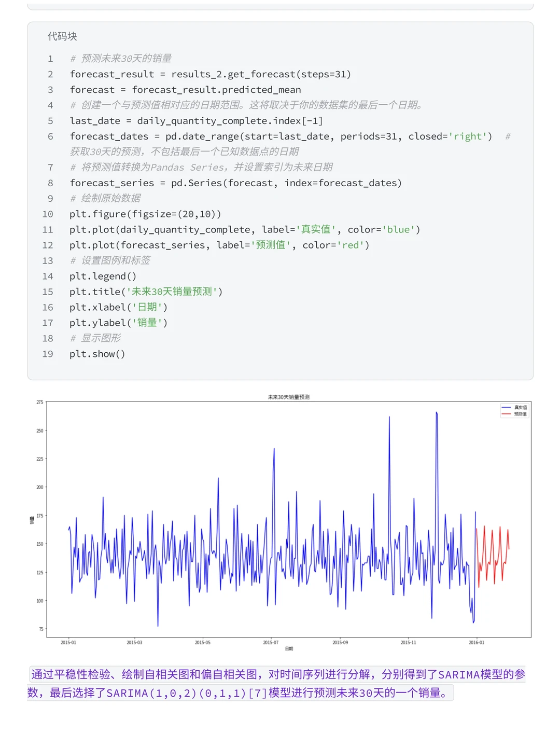Click line number 19 in the gutter
The image size is (560, 747).
coord(48,354)
